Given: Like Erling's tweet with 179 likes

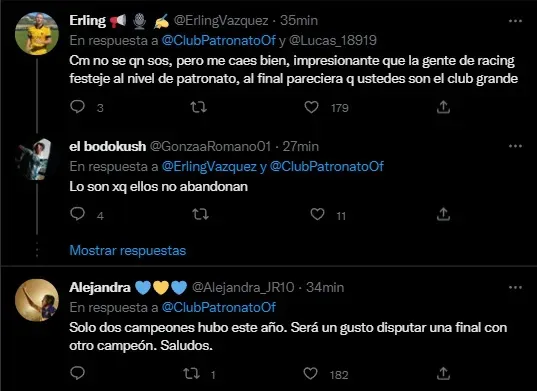Looking at the screenshot, I should click(311, 107).
